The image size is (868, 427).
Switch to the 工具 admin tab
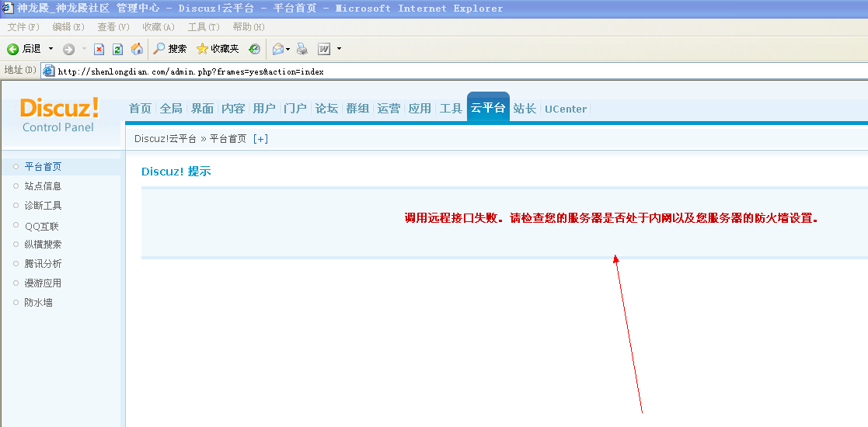tap(451, 109)
